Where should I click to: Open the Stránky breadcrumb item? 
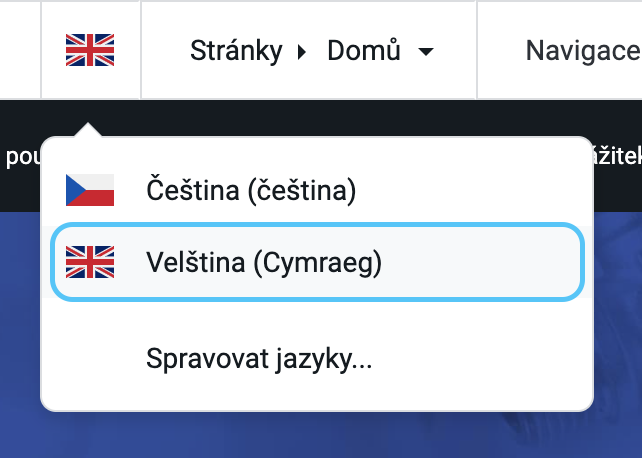(236, 51)
